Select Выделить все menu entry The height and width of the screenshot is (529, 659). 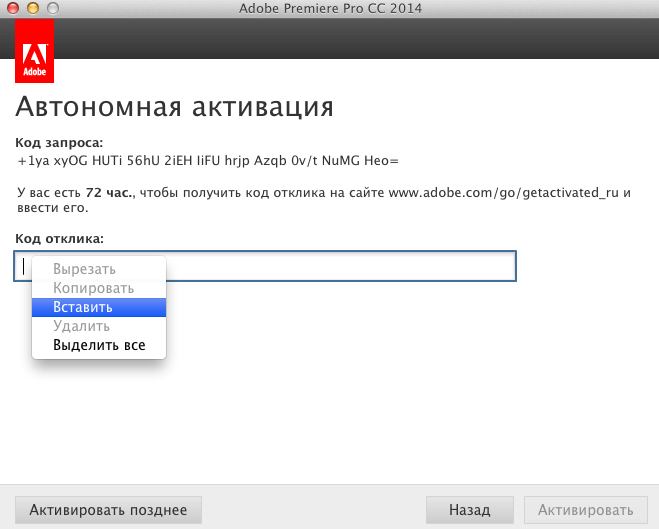99,345
